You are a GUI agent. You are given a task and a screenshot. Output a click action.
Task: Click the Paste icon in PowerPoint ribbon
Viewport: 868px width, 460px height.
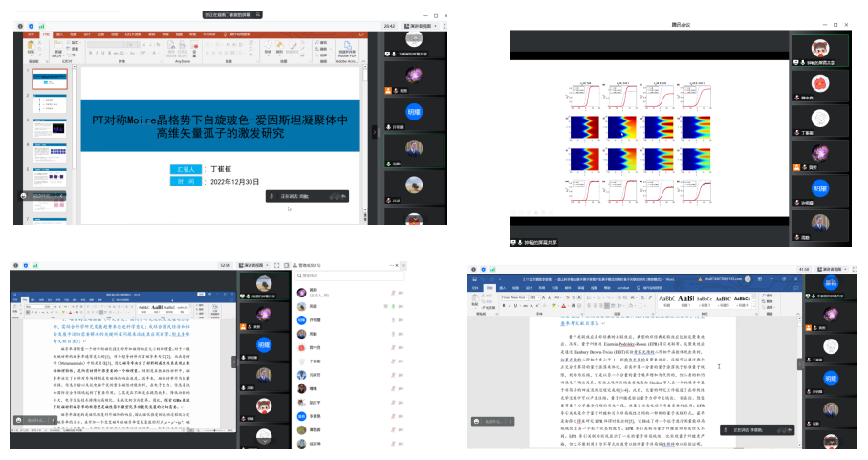(31, 50)
